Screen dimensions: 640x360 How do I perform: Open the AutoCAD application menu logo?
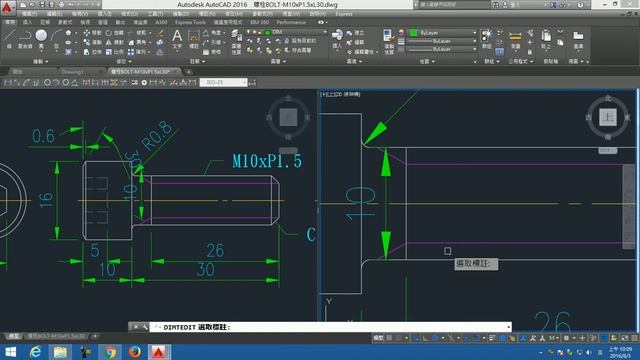7,7
